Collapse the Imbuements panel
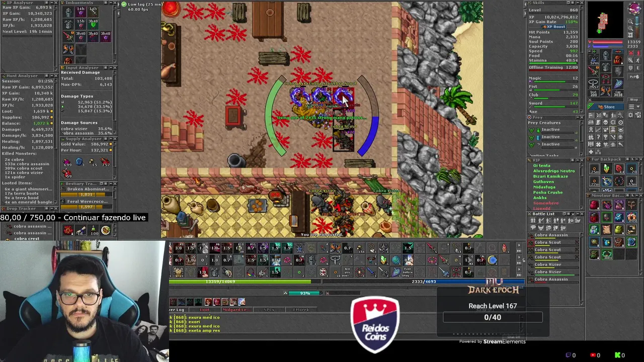Viewport: 644px width, 362px height. 111,3
